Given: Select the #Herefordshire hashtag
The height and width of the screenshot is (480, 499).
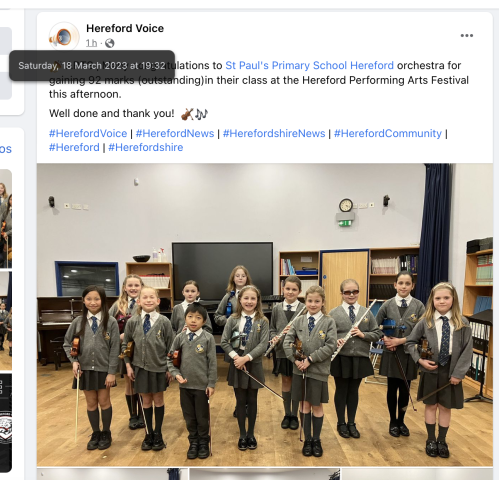Looking at the screenshot, I should (x=146, y=147).
